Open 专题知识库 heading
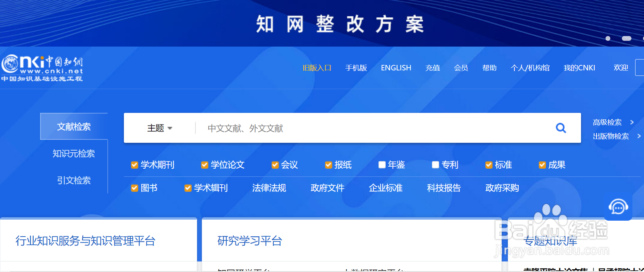 [550, 241]
